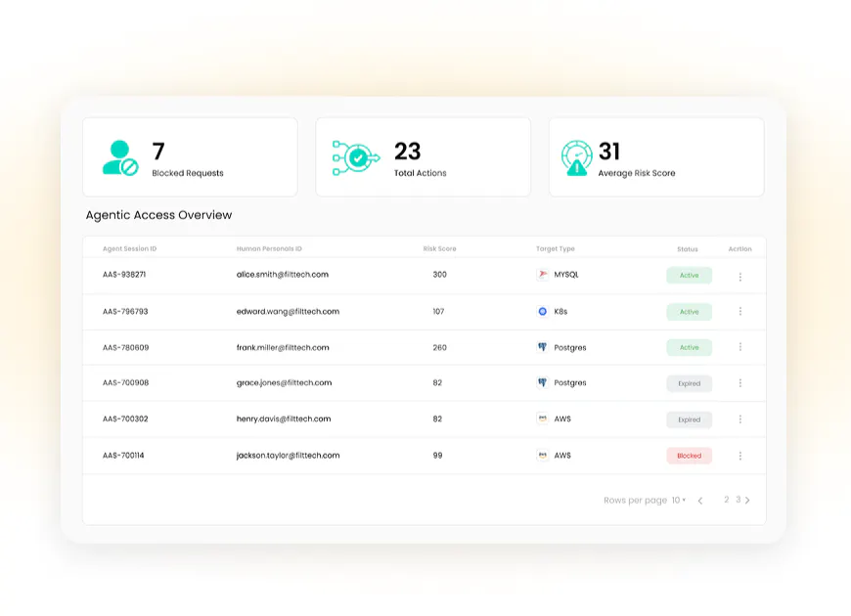Image resolution: width=851 pixels, height=616 pixels.
Task: Open the edward.wang@filttech.com email entry
Action: coord(288,311)
